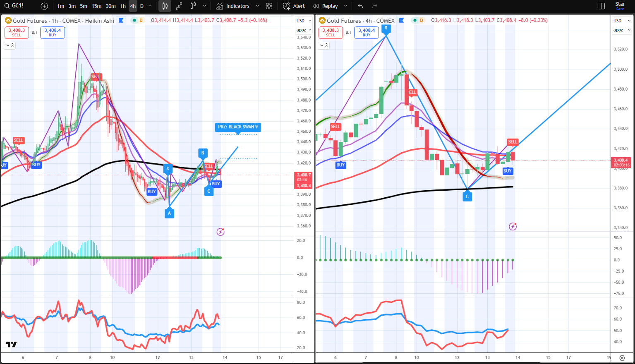Select the Heikin Ashi candle chart type icon
Viewport: 635px width, 364px height.
pos(165,6)
